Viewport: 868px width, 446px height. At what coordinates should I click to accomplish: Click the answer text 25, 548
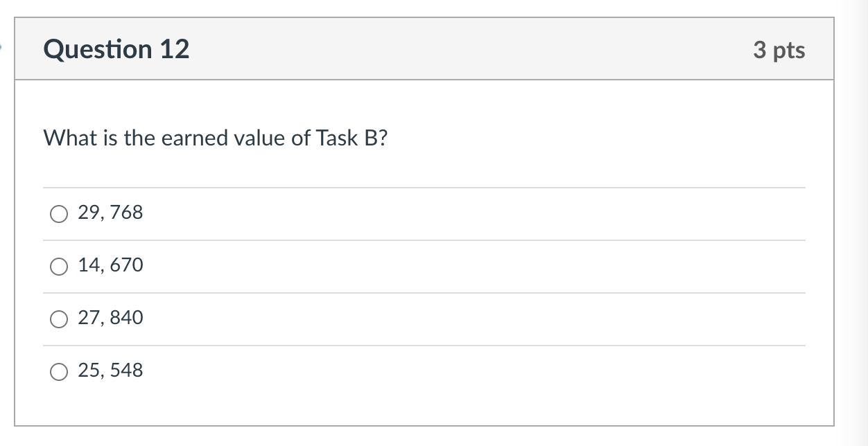pyautogui.click(x=111, y=371)
